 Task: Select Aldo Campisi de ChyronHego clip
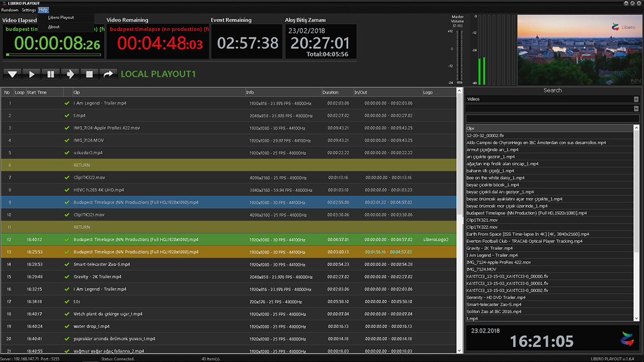click(550, 143)
